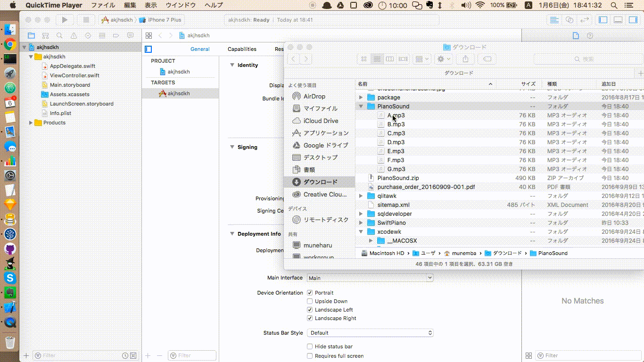Open the Find navigator magnifier icon
Screen dimensions: 644x362
point(59,35)
